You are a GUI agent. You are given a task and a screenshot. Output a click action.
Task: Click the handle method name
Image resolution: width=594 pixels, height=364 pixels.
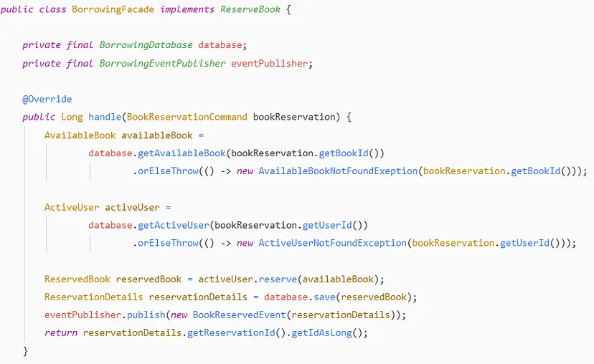[105, 117]
